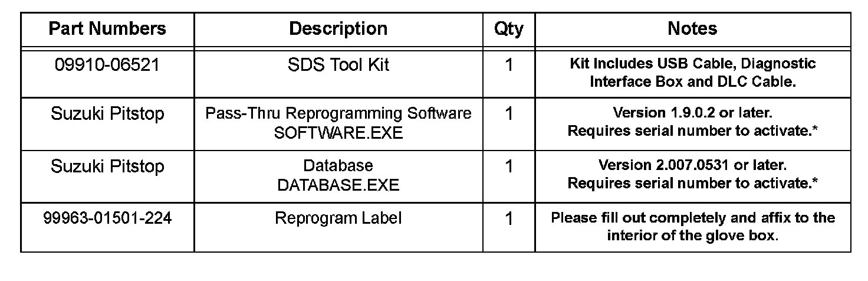Click the Notes column header

click(x=693, y=28)
